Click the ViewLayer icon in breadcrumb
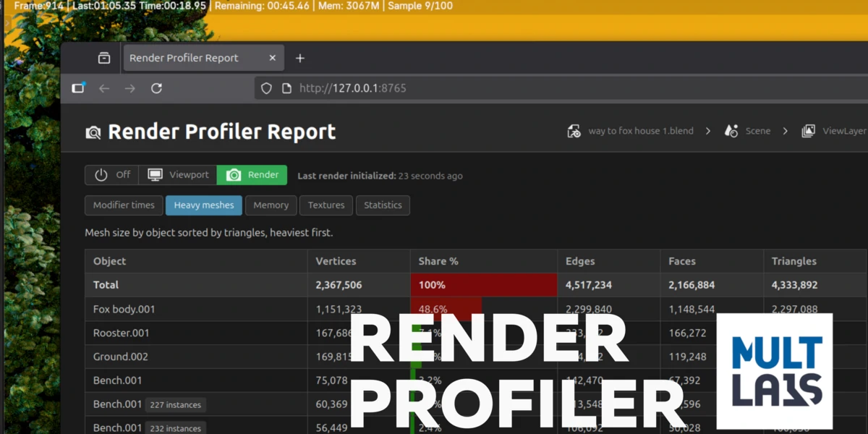This screenshot has width=868, height=434. [808, 131]
